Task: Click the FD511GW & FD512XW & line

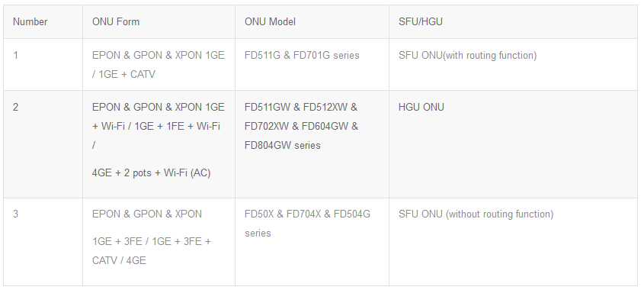Action: (x=300, y=108)
